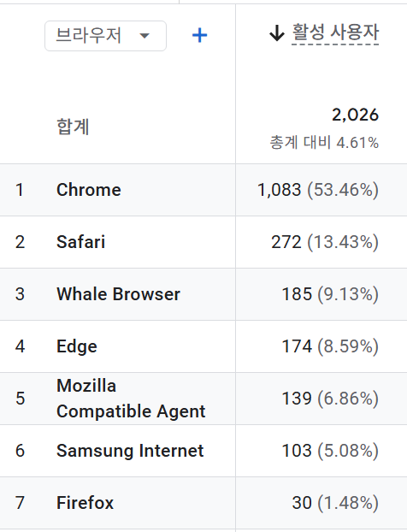Click Edge's 174 (8.59%) value
The height and width of the screenshot is (532, 407).
point(330,346)
